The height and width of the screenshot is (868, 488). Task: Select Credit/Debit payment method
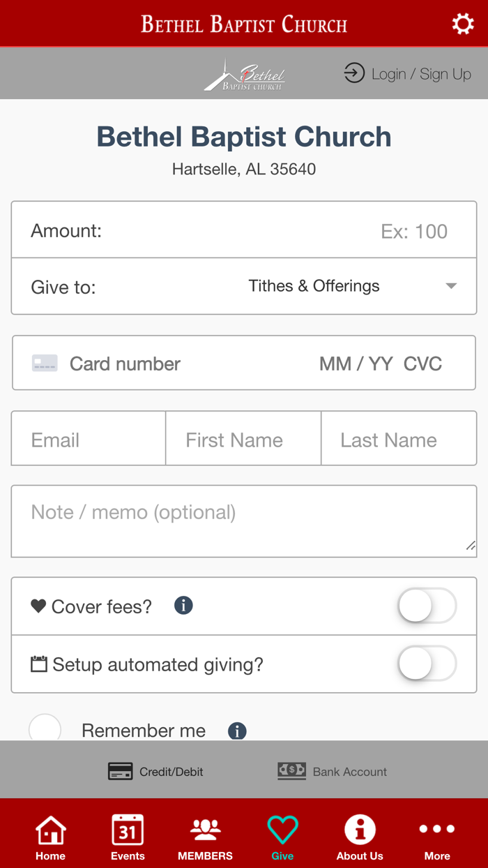coord(156,771)
